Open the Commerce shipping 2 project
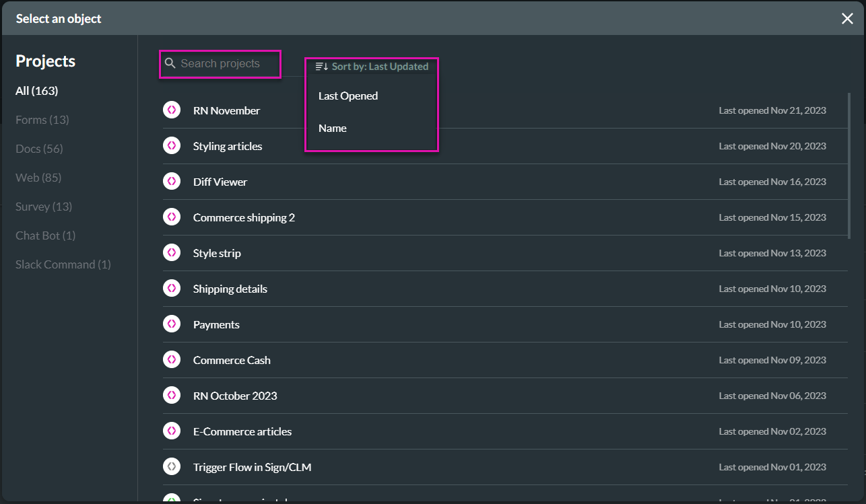The width and height of the screenshot is (866, 504). point(244,217)
